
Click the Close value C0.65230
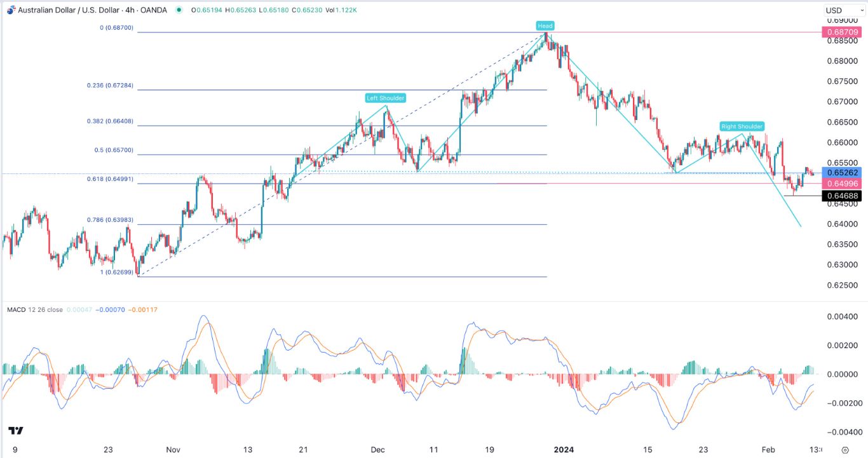click(308, 10)
